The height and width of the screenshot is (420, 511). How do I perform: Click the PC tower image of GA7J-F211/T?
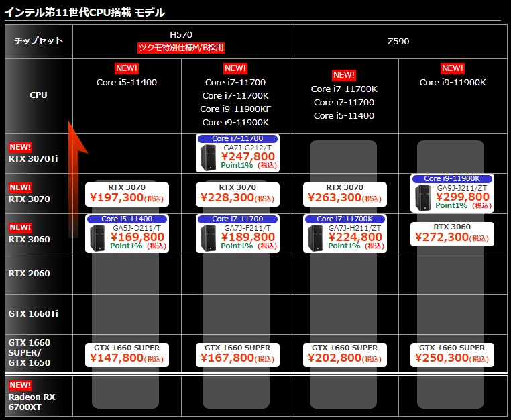[209, 238]
